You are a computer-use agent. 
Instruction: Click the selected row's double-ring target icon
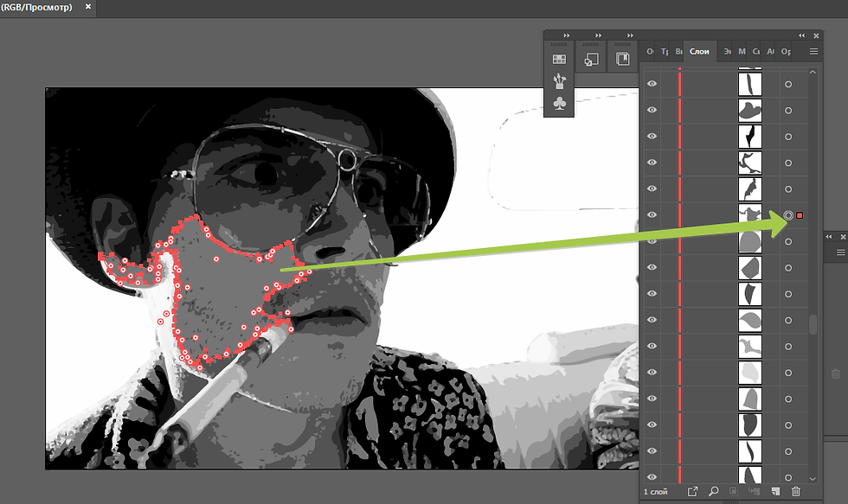point(788,215)
